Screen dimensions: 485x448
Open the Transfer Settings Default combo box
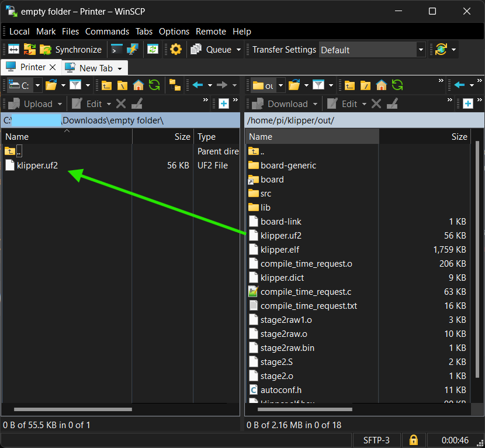click(x=372, y=50)
